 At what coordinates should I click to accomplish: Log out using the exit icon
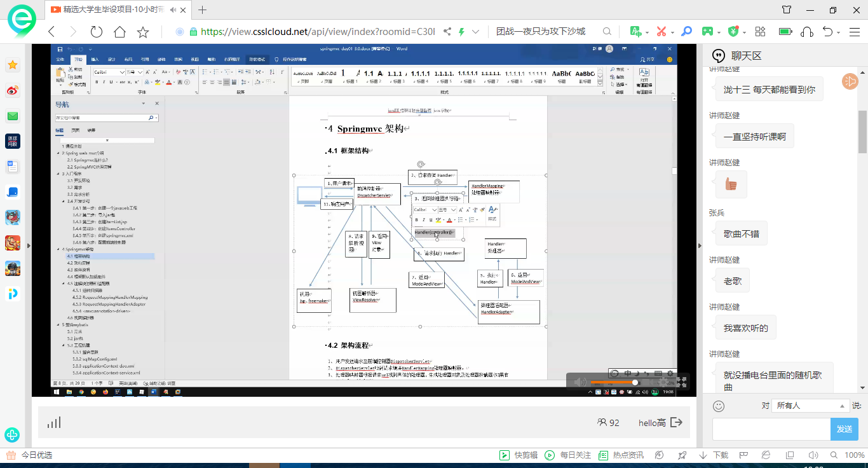coord(677,422)
